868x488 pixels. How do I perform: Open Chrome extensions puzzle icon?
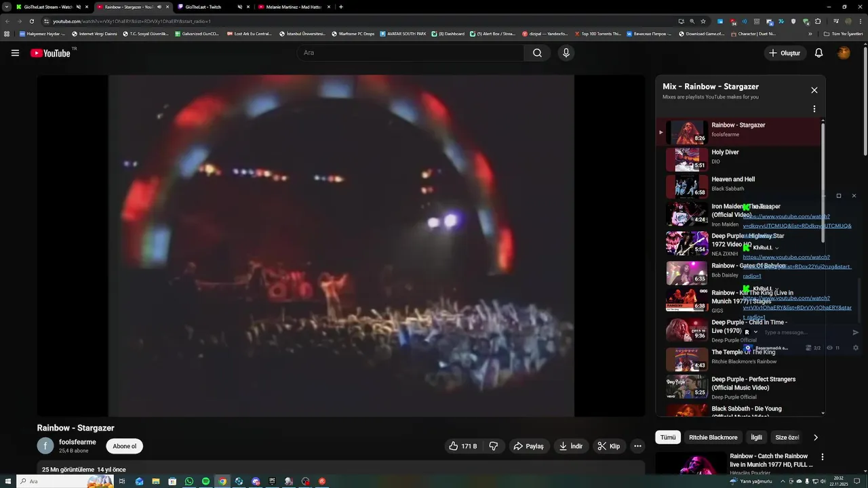click(x=818, y=21)
